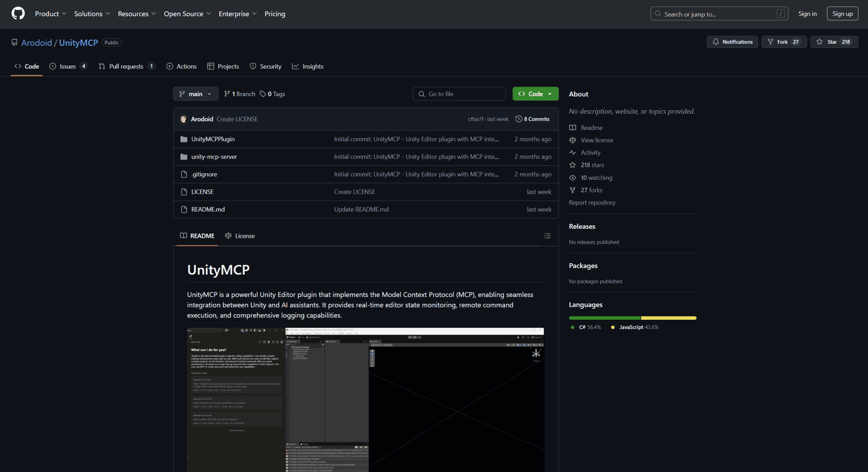Click the star icon beside 218 stars
The height and width of the screenshot is (472, 868).
point(573,165)
